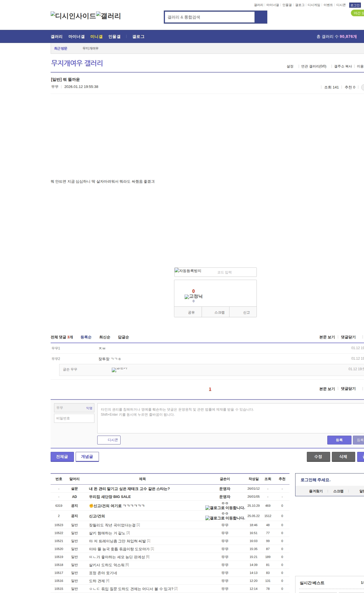Click the 로그인해 주세요. link

pyautogui.click(x=315, y=480)
